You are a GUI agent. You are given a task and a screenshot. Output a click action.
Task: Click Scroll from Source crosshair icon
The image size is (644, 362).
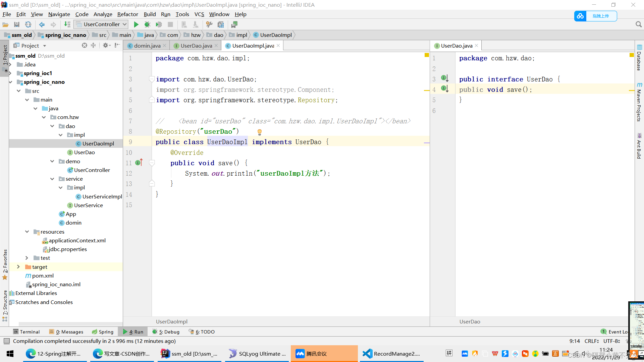point(84,45)
